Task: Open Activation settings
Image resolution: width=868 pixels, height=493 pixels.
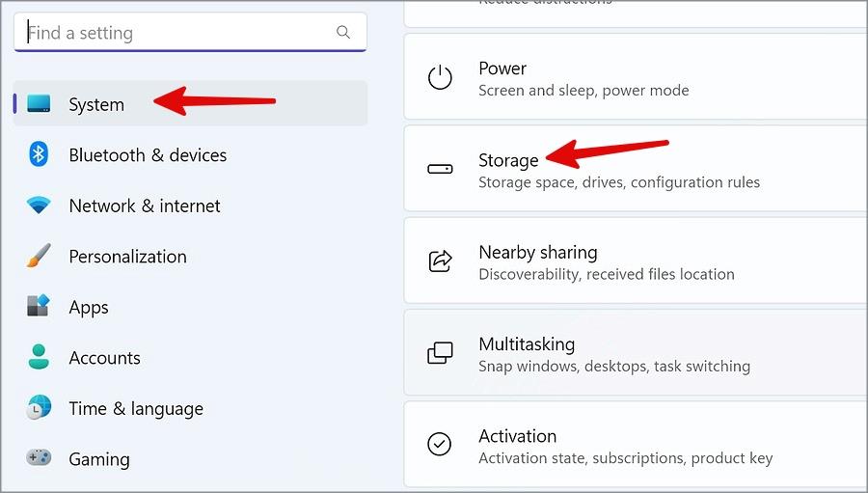Action: tap(636, 444)
